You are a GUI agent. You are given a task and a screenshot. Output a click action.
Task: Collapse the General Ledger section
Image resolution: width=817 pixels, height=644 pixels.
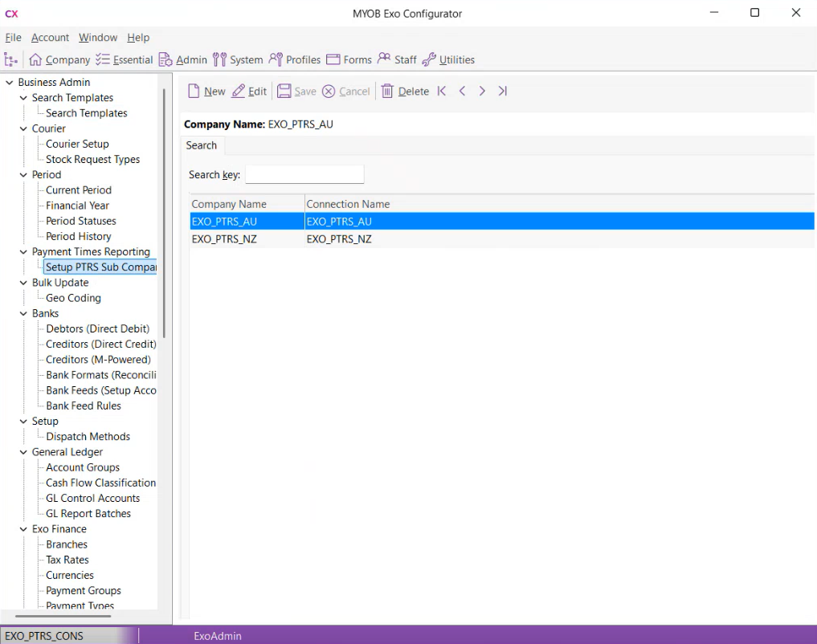pyautogui.click(x=22, y=451)
